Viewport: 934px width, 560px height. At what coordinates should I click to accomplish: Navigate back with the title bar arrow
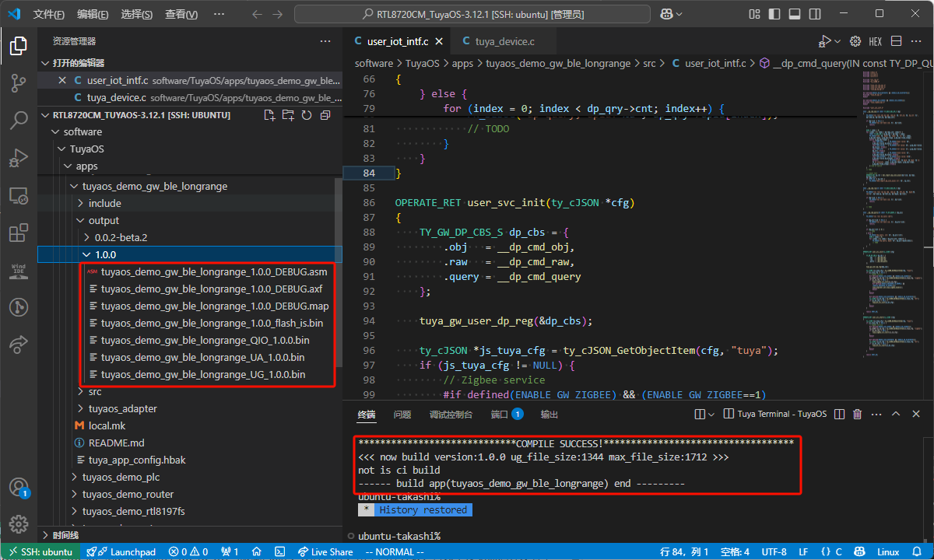(258, 14)
